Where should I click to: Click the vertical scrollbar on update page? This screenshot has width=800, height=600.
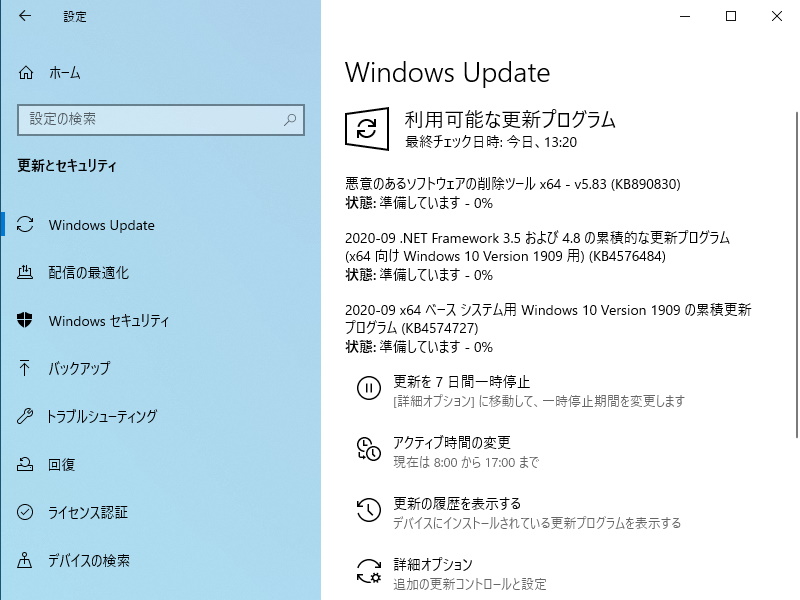coord(796,274)
